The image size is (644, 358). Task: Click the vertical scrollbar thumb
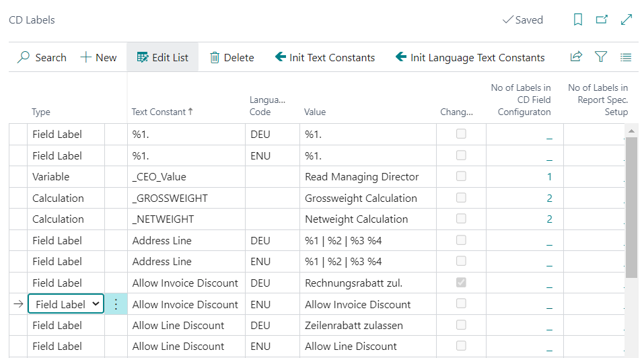pos(631,207)
